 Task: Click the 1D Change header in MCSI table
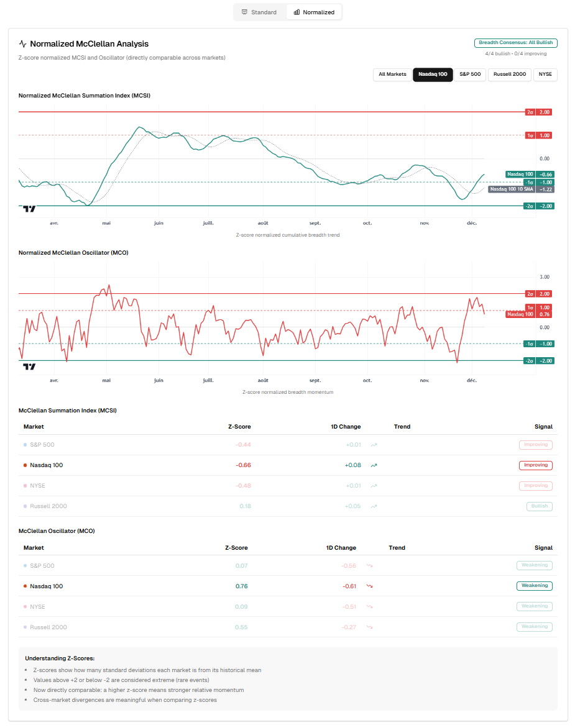pyautogui.click(x=346, y=427)
